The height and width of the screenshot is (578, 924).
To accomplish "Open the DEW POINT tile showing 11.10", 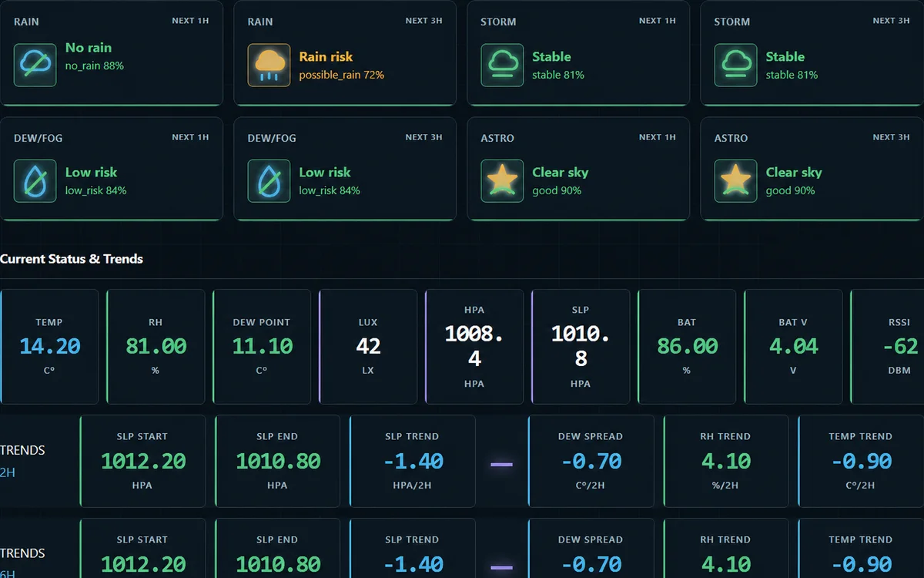I will [x=262, y=347].
